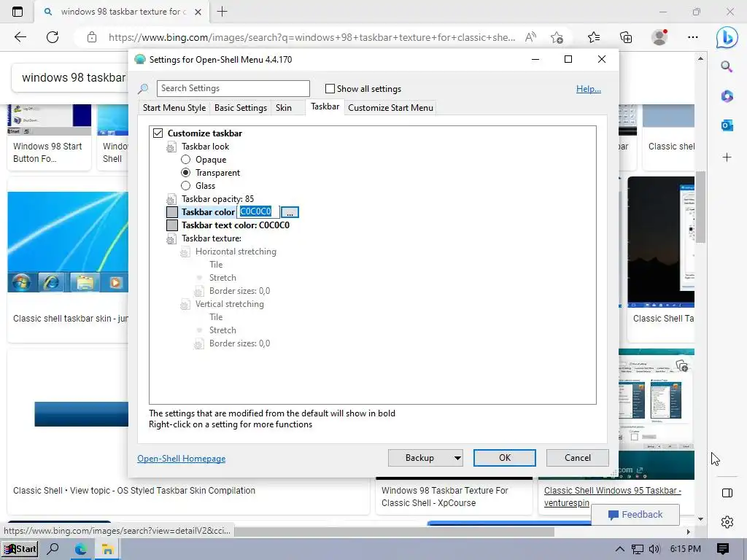
Task: Open the Backup dropdown arrow
Action: point(457,458)
